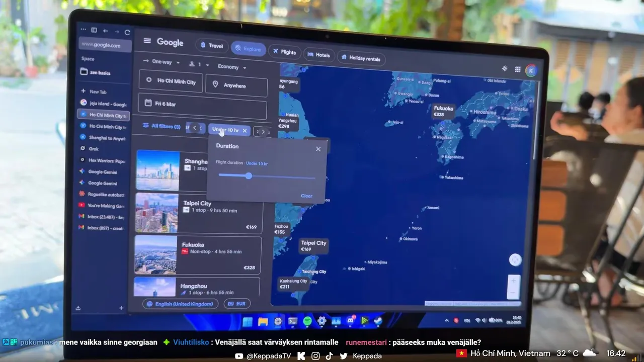Show hidden system tray icons chevron
644x362 pixels.
tap(446, 320)
